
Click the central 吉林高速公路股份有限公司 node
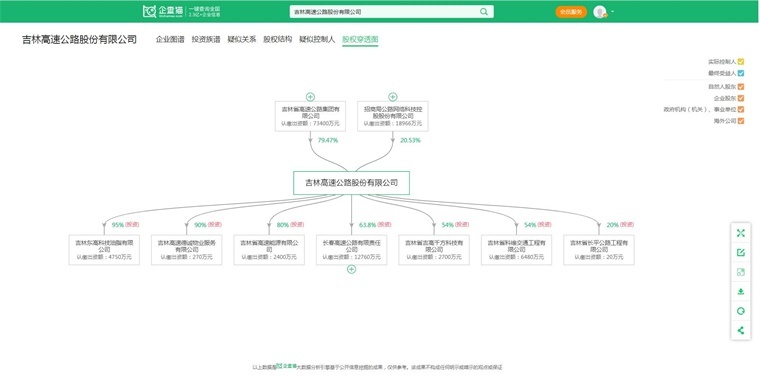(351, 183)
